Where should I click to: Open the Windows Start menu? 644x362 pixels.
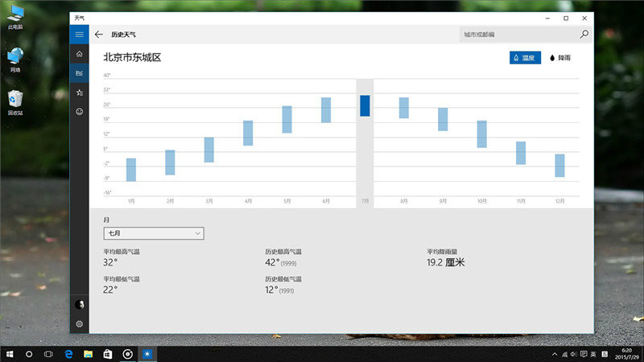pos(10,353)
